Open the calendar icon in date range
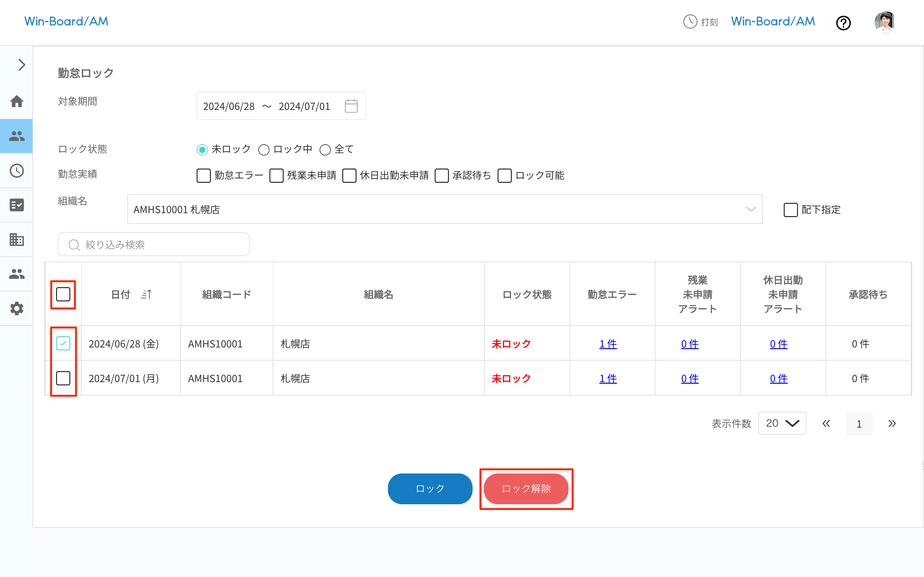 coord(351,106)
